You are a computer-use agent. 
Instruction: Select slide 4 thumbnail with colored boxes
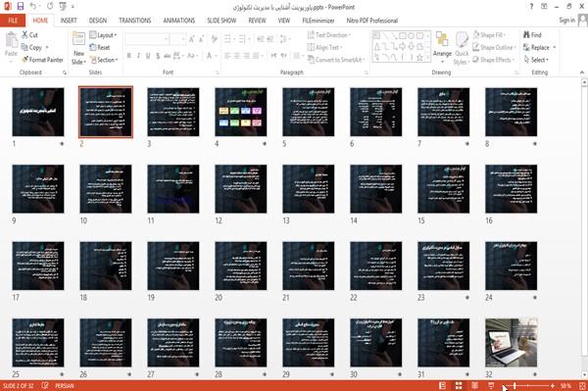click(241, 112)
